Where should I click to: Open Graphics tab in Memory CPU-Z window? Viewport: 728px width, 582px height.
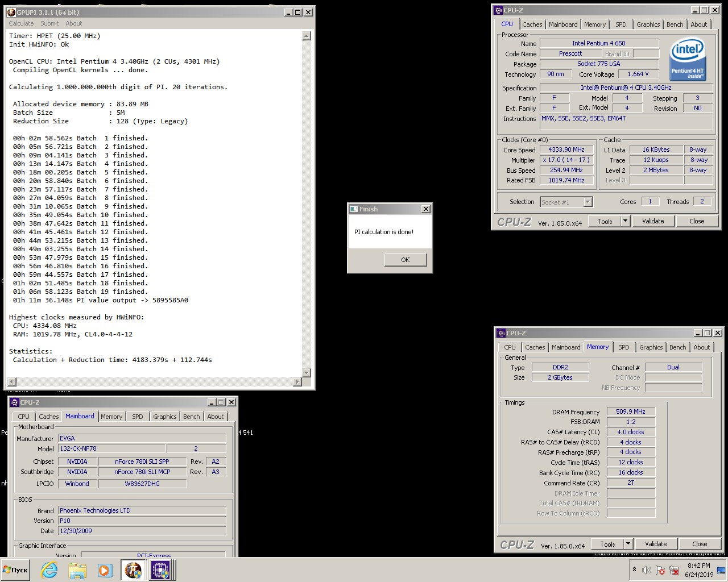click(x=651, y=347)
